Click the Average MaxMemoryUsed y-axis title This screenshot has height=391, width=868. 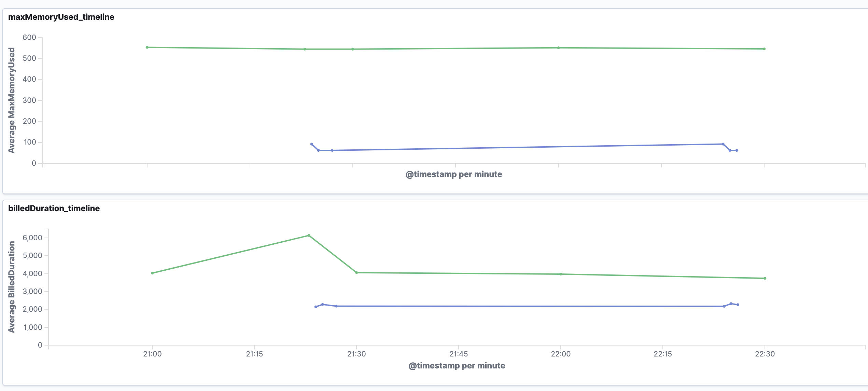(x=12, y=100)
